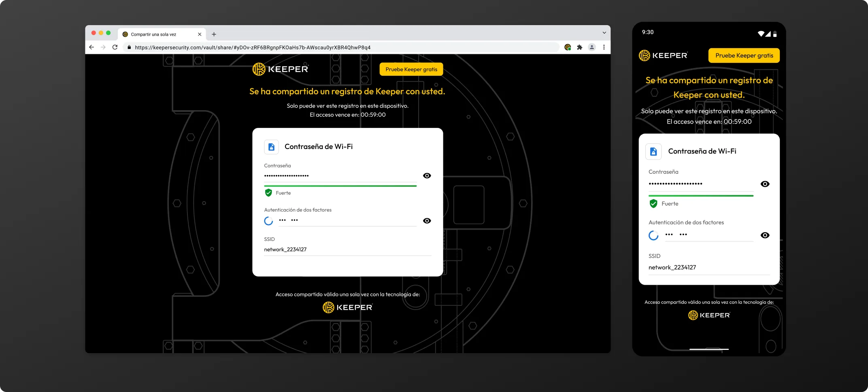Reload the page with the refresh icon
868x392 pixels.
(x=115, y=47)
